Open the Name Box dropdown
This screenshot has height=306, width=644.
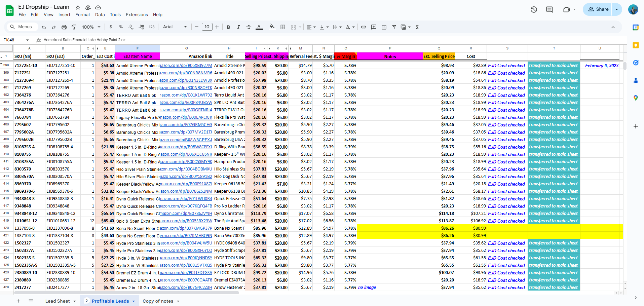[27, 40]
